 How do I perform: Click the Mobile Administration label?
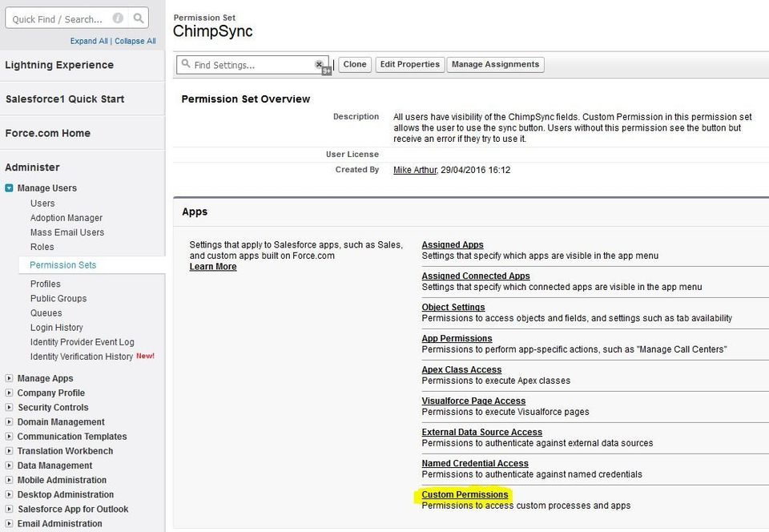coord(62,480)
